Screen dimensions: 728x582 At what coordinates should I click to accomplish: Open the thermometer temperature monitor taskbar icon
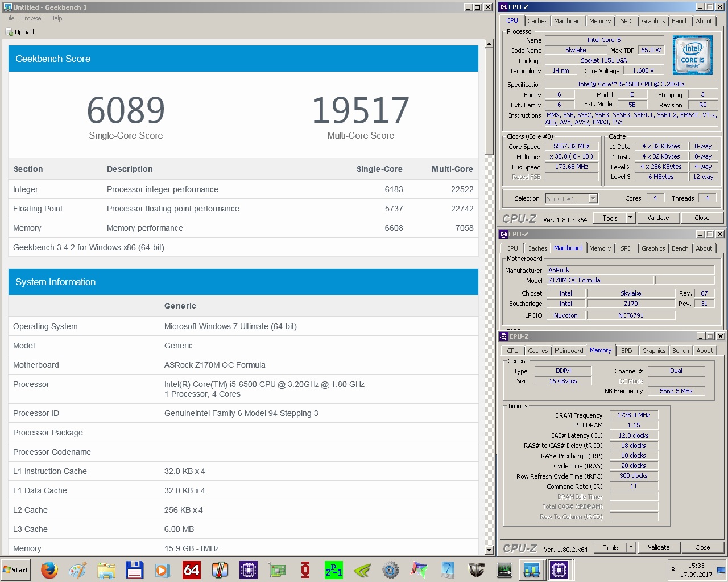220,569
